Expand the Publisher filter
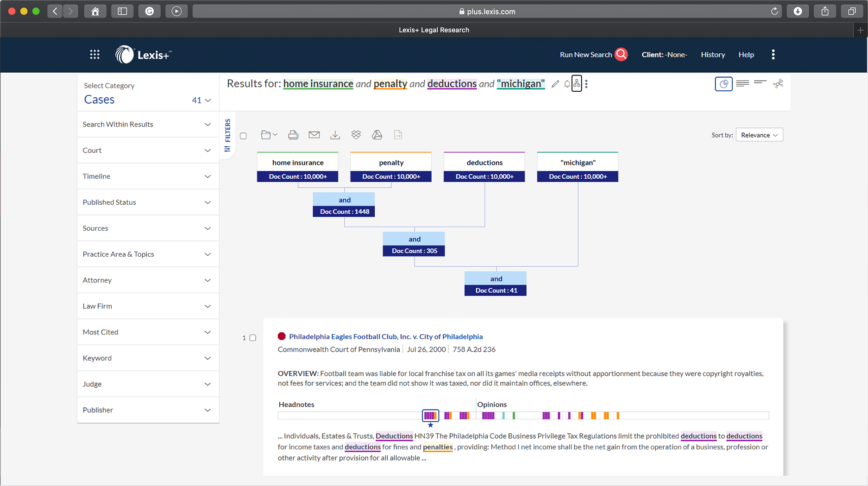This screenshot has height=486, width=868. 148,410
